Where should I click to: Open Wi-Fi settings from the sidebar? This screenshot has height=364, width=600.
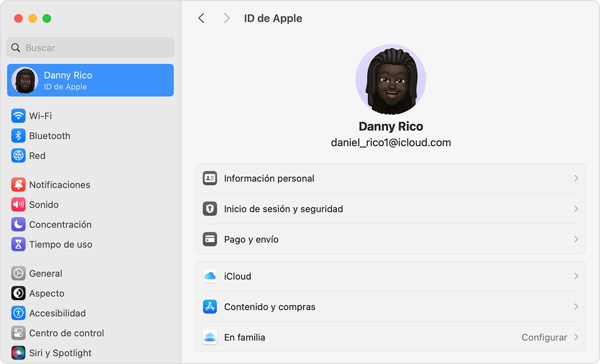(38, 115)
